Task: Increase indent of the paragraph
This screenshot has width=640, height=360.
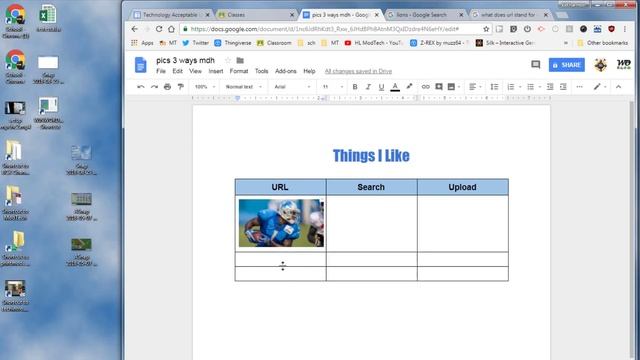Action: click(x=563, y=87)
